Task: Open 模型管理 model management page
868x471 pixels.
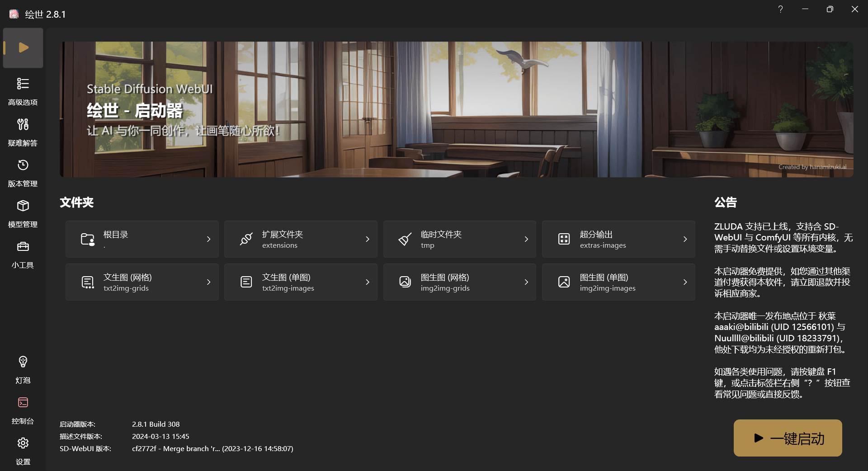Action: coord(23,214)
